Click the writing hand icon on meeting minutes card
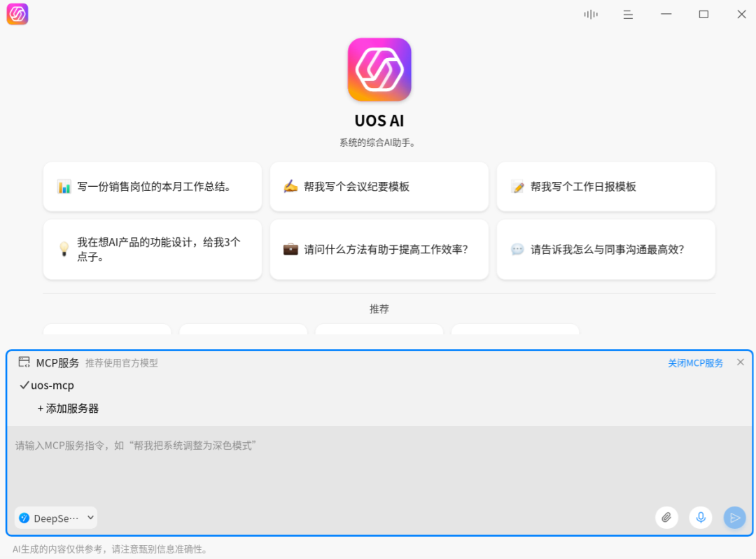Screen dimensions: 756x559 (x=290, y=186)
